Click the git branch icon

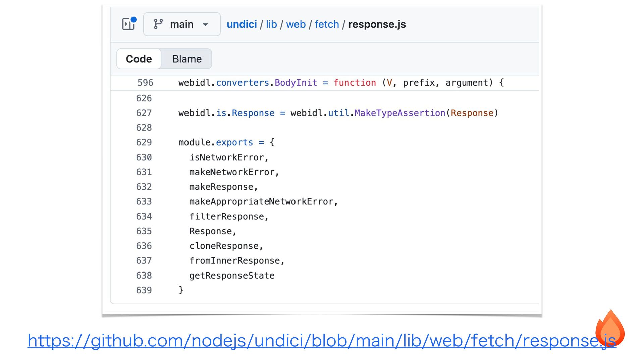tap(158, 24)
